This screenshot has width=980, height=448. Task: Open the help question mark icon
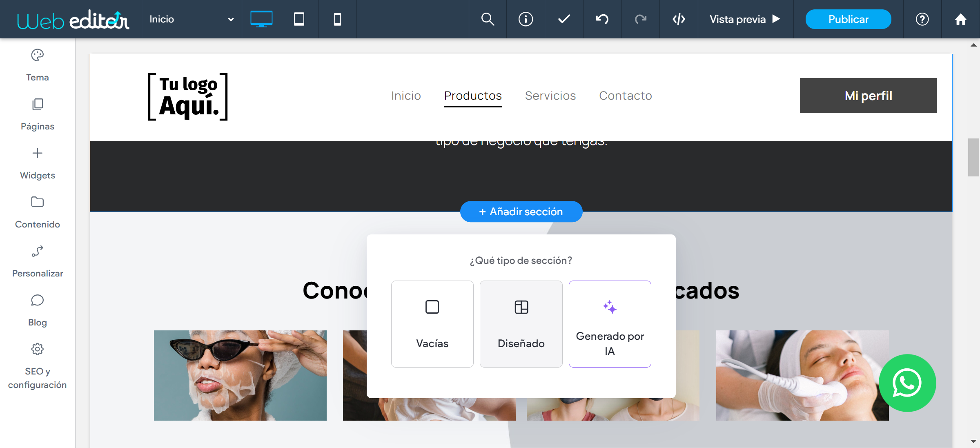coord(922,19)
